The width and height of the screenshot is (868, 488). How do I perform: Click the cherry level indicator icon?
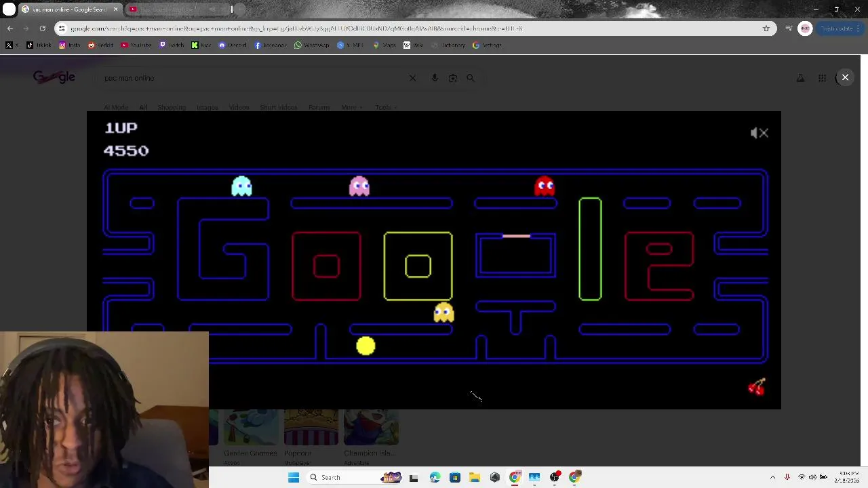coord(757,387)
